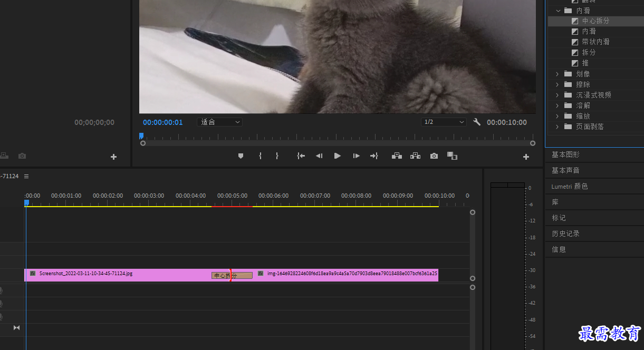The height and width of the screenshot is (350, 644).
Task: Play the sequence in the Program monitor
Action: 338,156
